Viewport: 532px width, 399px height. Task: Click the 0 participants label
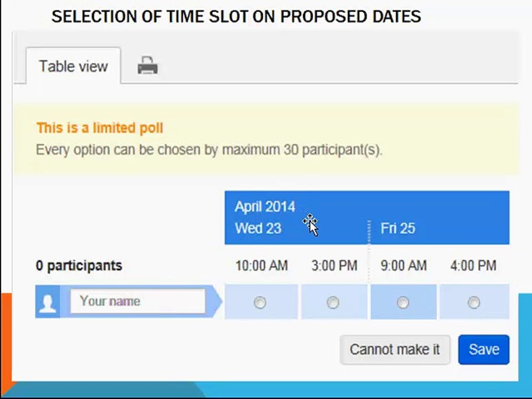pos(79,265)
